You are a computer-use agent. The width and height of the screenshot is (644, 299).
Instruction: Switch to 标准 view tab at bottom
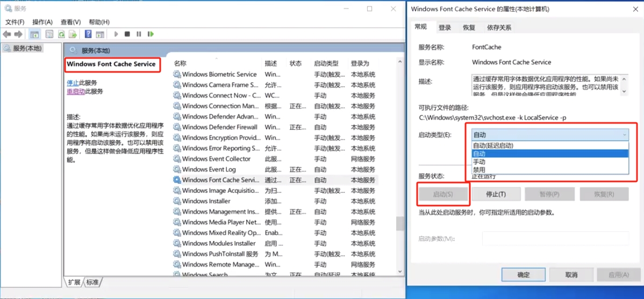pos(93,282)
